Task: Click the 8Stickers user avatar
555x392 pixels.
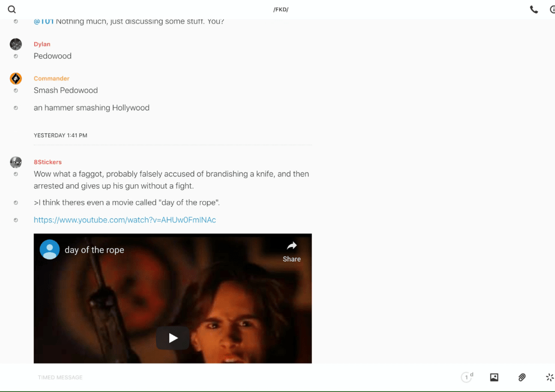Action: pyautogui.click(x=16, y=162)
